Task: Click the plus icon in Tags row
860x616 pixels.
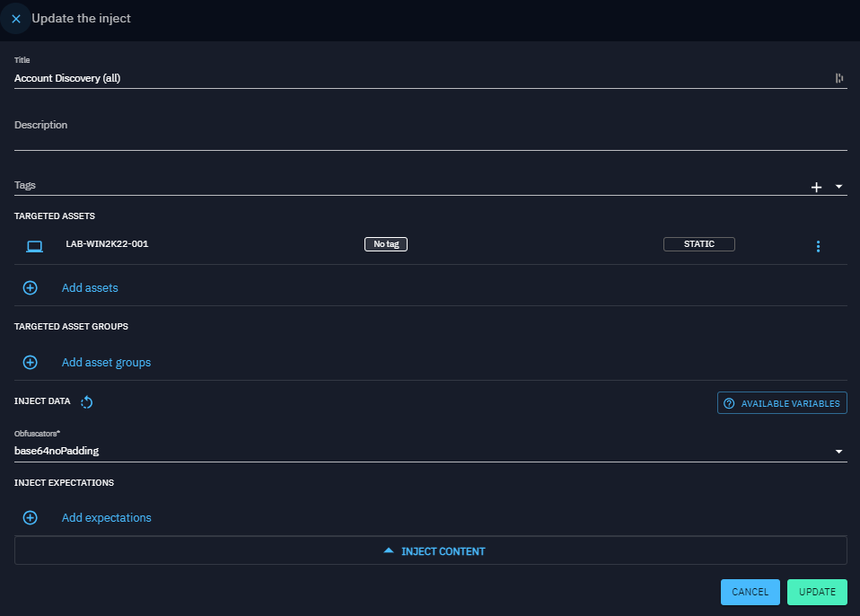Action: pos(816,187)
